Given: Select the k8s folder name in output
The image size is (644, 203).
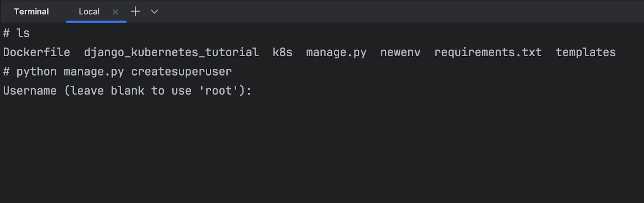Looking at the screenshot, I should [x=282, y=52].
